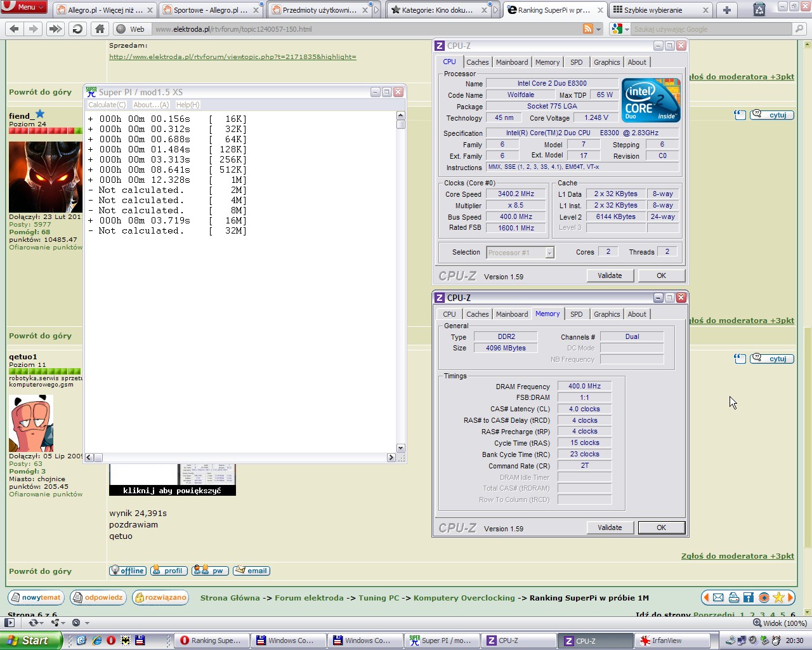Open 'Komputery Overclocking' breadcrumb link

point(464,598)
